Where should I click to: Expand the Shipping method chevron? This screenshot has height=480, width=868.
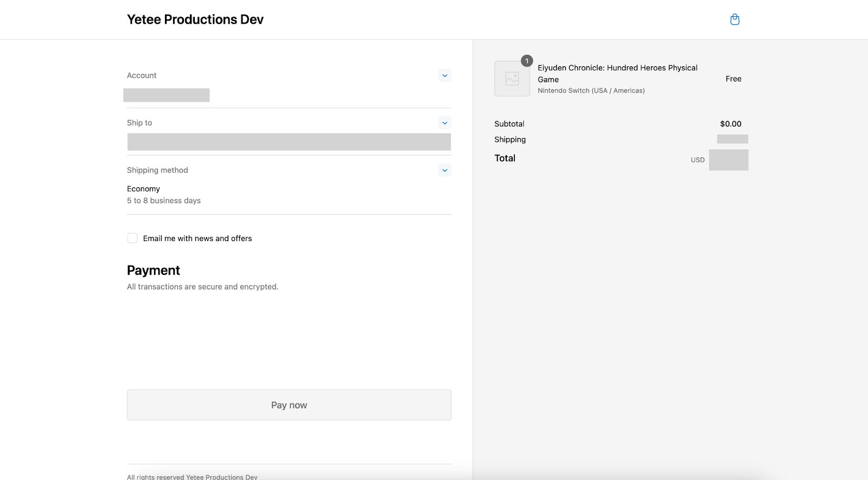(445, 170)
